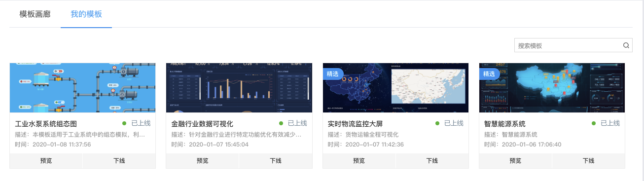This screenshot has height=181, width=644.
Task: Switch to the 模板画廊 tab
Action: pyautogui.click(x=35, y=14)
